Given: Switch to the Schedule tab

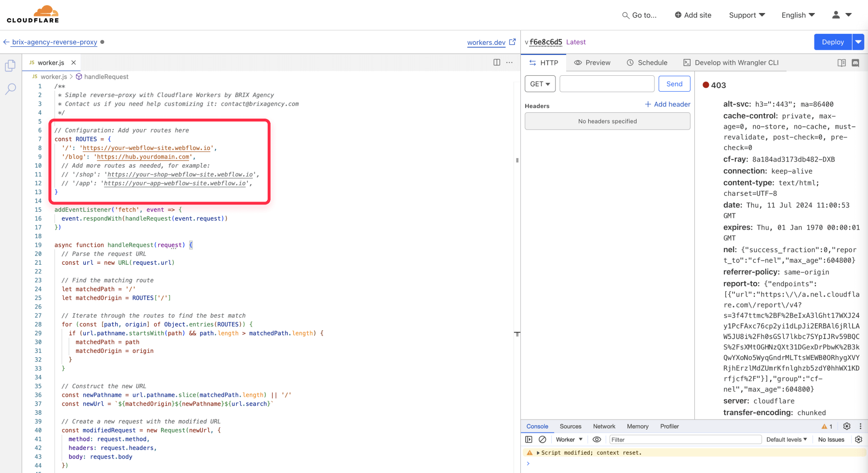Looking at the screenshot, I should 647,63.
